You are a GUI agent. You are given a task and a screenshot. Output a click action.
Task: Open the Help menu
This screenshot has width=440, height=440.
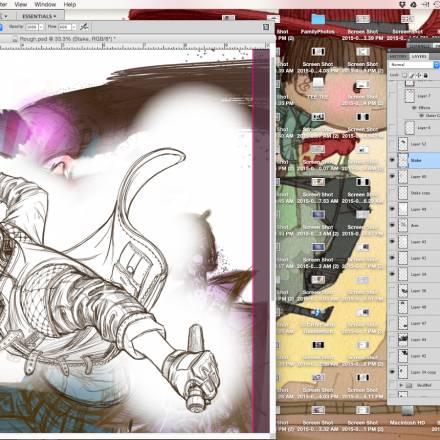(70, 4)
